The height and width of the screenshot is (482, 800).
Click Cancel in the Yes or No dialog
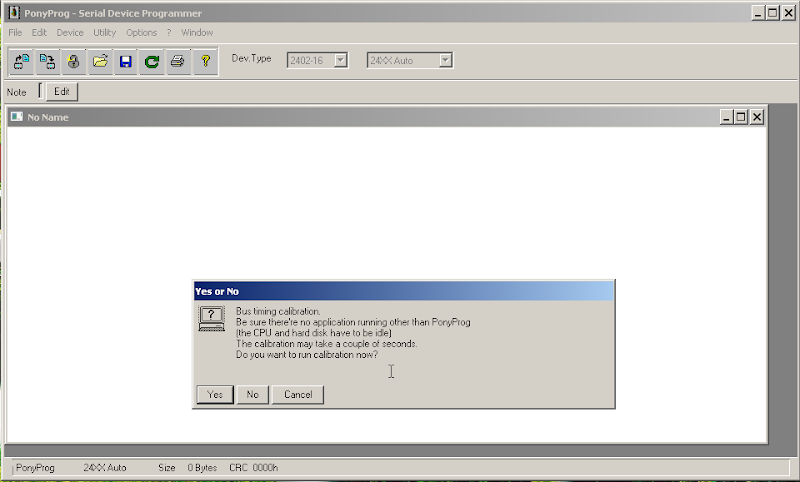pyautogui.click(x=298, y=394)
